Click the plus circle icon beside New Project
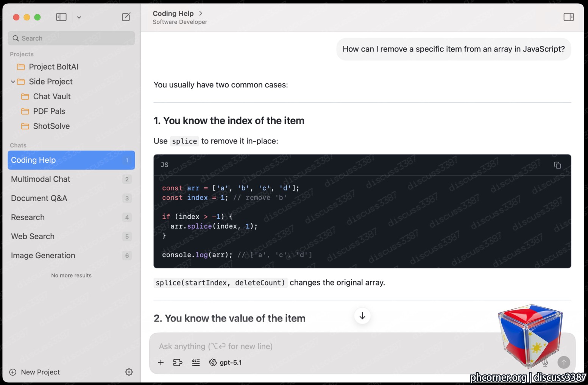Image resolution: width=588 pixels, height=385 pixels. coord(13,372)
